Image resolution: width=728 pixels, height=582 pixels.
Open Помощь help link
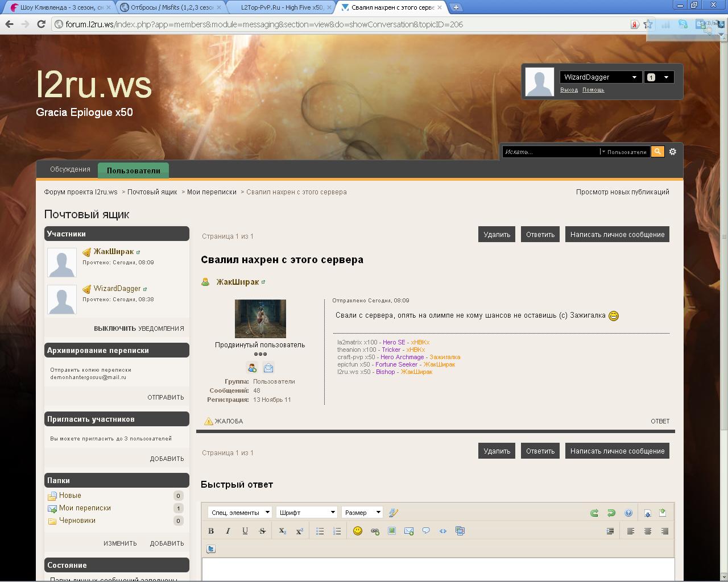593,90
